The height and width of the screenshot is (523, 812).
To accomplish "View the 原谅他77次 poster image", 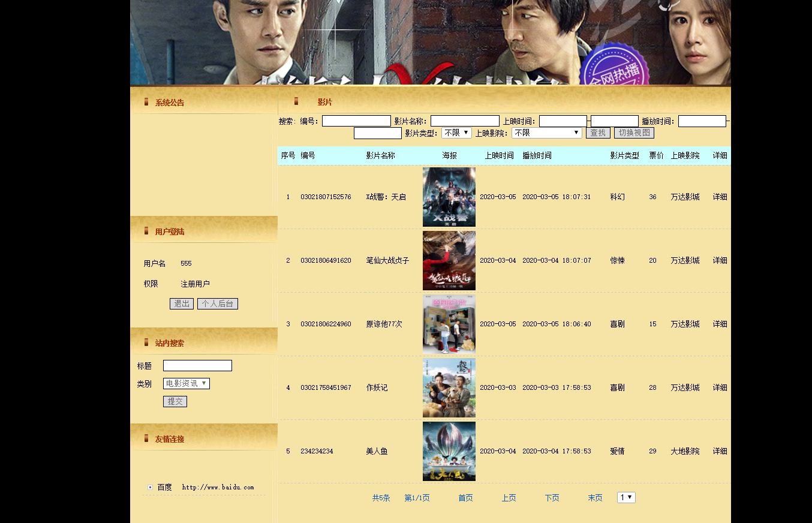I will [449, 324].
